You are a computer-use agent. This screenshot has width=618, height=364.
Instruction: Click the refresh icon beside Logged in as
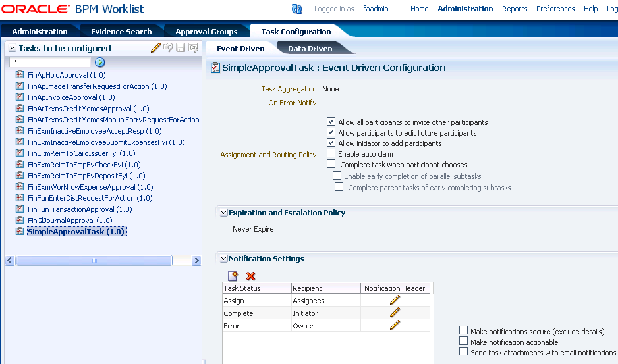pyautogui.click(x=296, y=9)
